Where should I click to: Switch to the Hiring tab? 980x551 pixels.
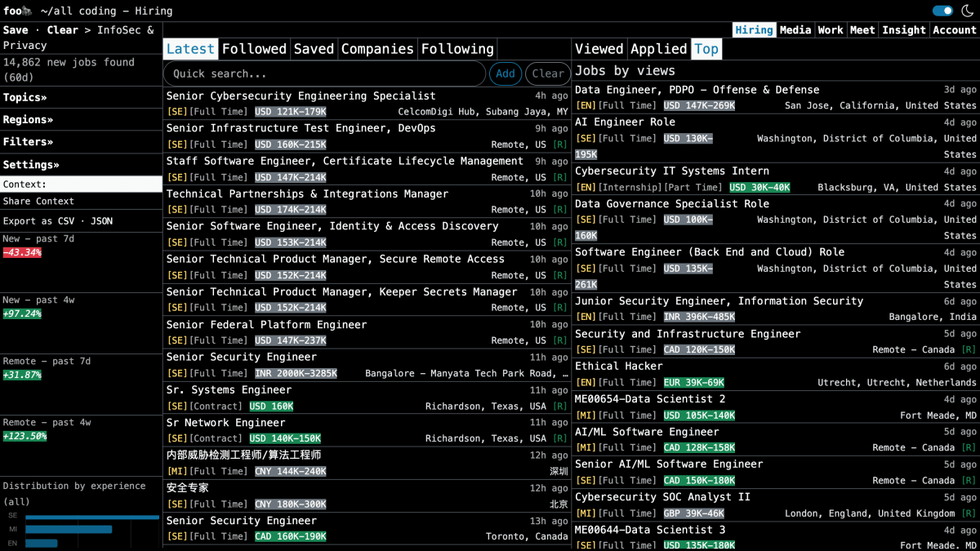[754, 29]
